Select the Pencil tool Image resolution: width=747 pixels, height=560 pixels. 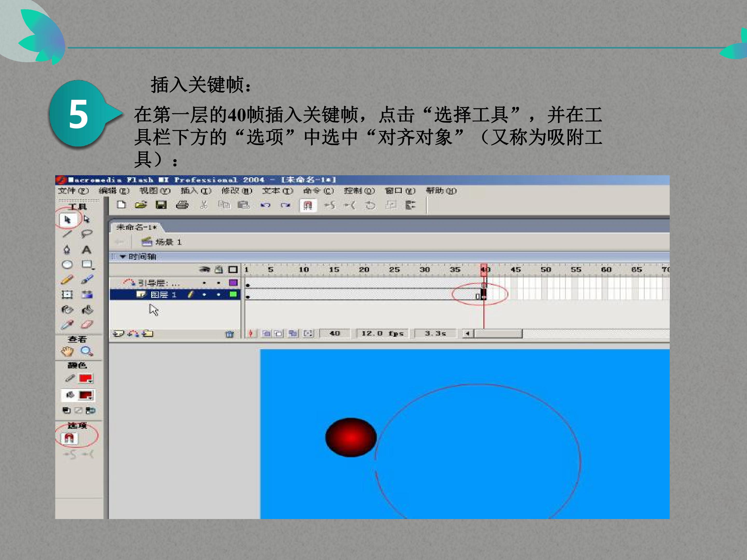pyautogui.click(x=67, y=280)
